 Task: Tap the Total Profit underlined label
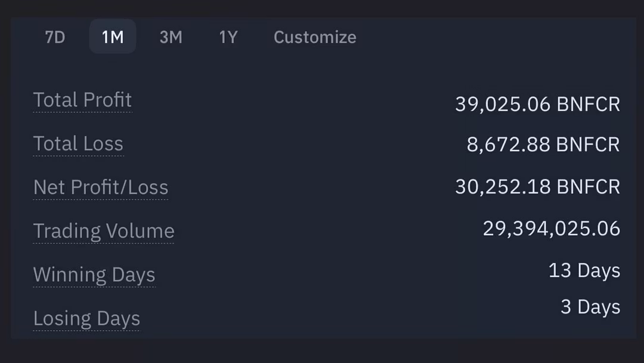pos(82,100)
